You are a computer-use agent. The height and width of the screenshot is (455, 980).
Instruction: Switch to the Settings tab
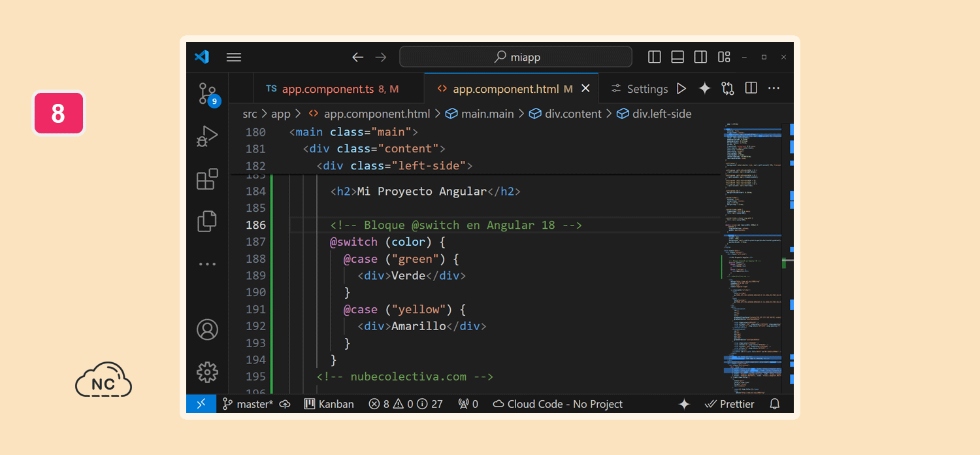pyautogui.click(x=639, y=89)
